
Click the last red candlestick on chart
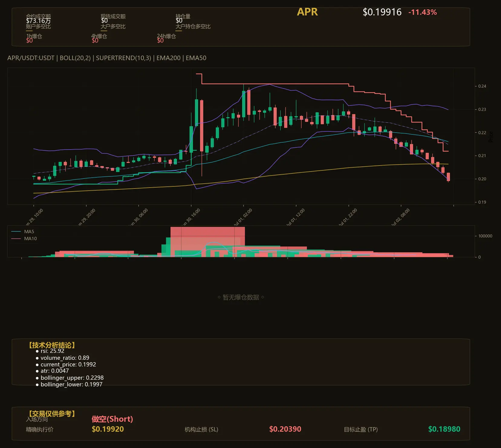point(448,177)
